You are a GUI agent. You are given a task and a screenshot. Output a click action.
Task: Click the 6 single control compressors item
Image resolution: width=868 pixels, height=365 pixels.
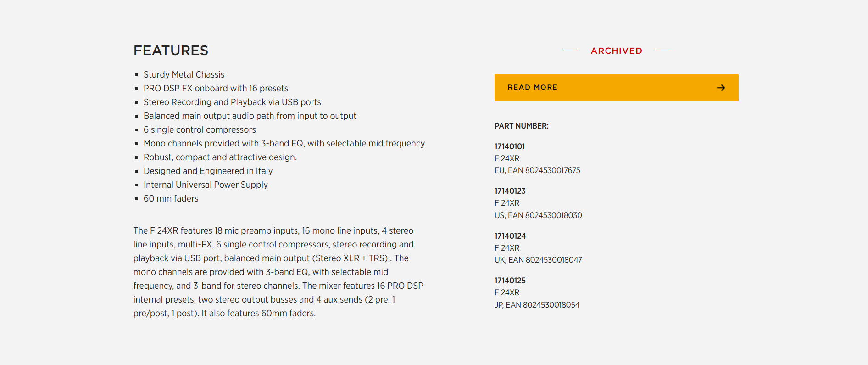pyautogui.click(x=200, y=129)
